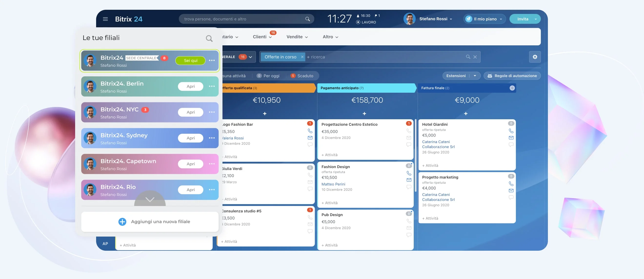Open the Vendite menu
The image size is (644, 279).
point(297,37)
